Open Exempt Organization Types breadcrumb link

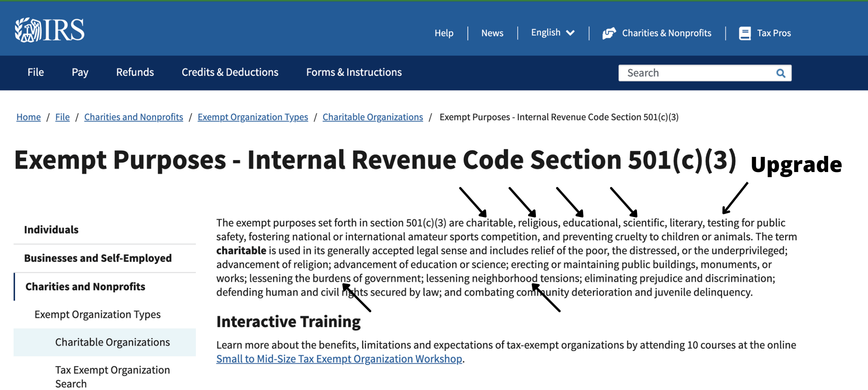(x=253, y=117)
